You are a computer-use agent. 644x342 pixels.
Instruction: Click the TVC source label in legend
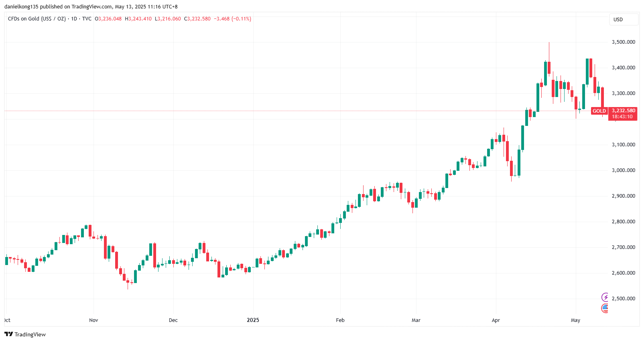tap(87, 19)
